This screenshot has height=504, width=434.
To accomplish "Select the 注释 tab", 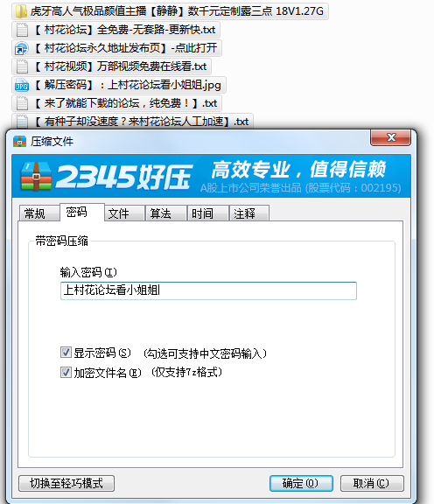I will pos(249,213).
